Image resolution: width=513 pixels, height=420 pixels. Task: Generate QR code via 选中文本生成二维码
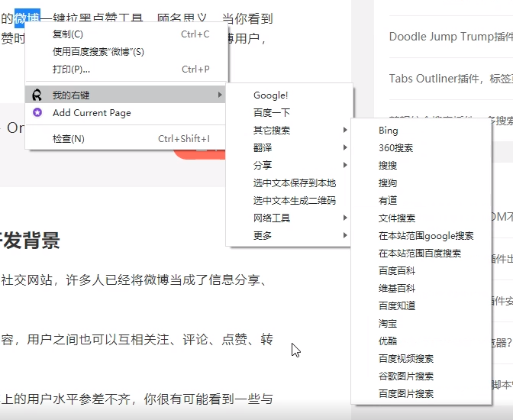point(294,201)
